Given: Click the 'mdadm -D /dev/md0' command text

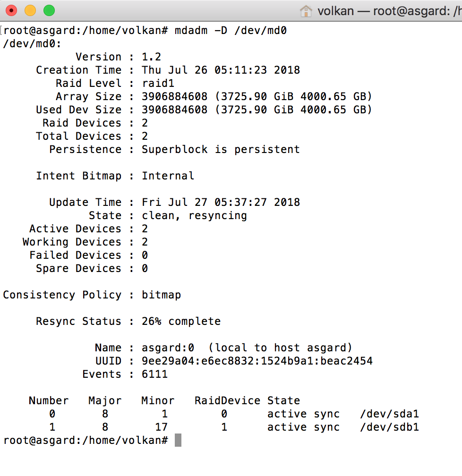Looking at the screenshot, I should 231,31.
